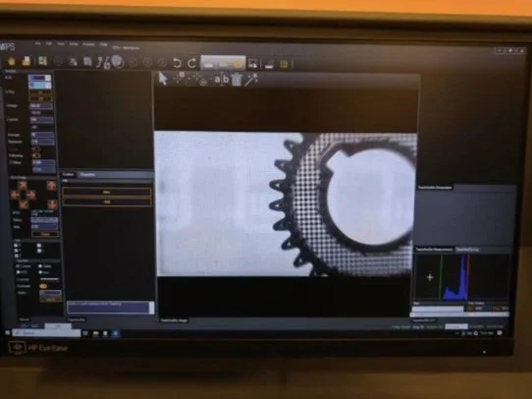Click the green spreadsheet-style toolbar icon
The width and height of the screenshot is (532, 399).
tap(42, 61)
